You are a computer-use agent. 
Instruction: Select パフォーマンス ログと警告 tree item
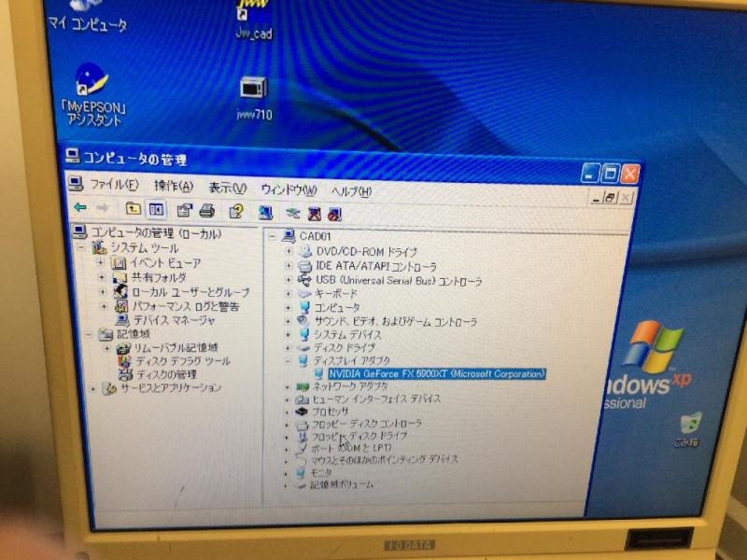[x=185, y=306]
